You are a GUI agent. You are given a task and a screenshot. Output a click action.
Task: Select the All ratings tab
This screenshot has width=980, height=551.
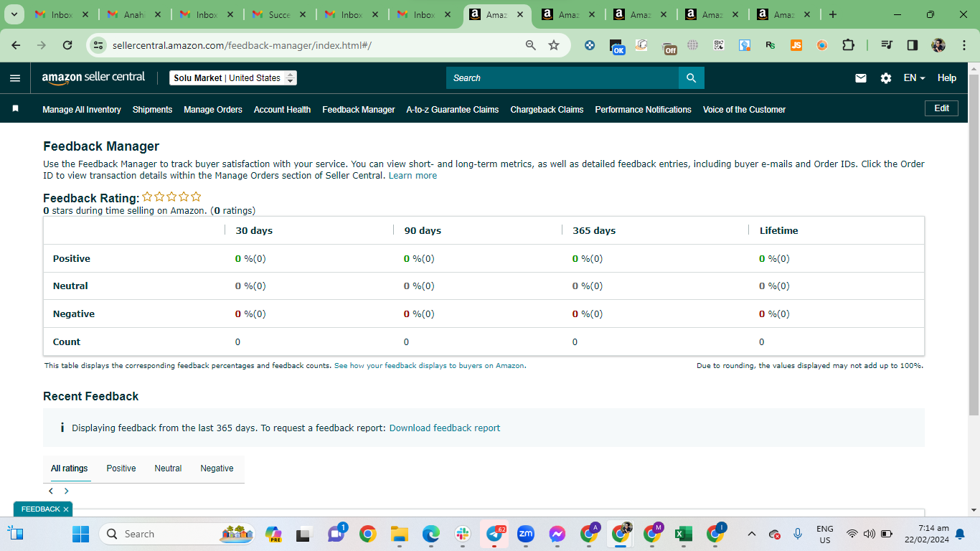(70, 468)
